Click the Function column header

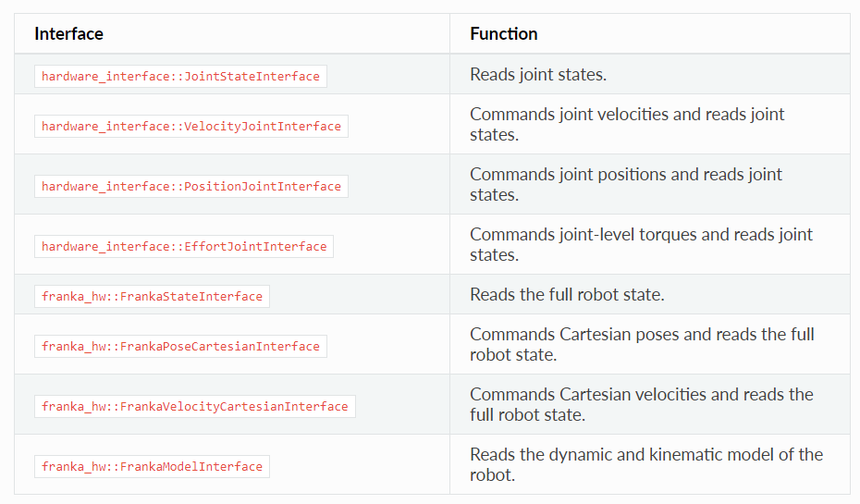tap(503, 34)
